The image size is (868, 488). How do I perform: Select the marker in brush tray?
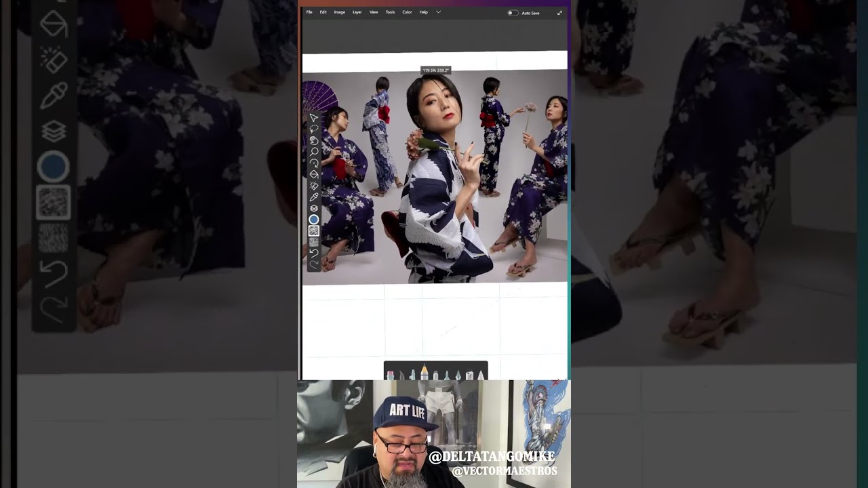pos(435,375)
